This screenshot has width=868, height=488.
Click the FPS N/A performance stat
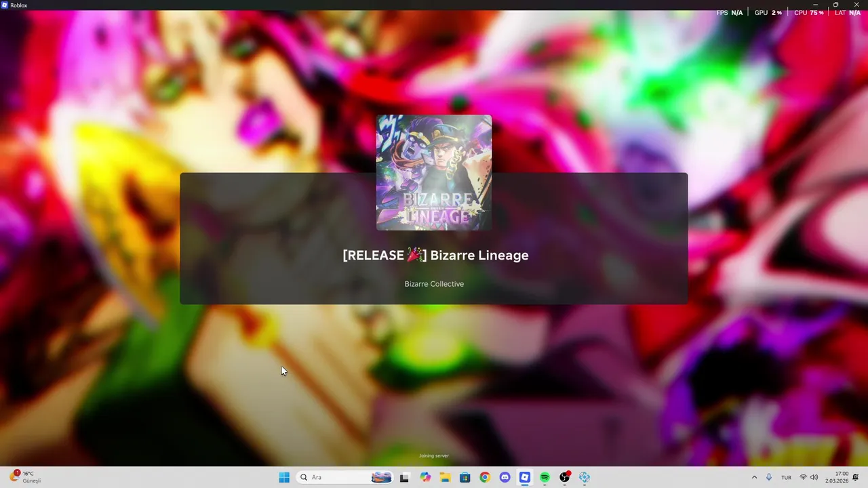(x=730, y=13)
